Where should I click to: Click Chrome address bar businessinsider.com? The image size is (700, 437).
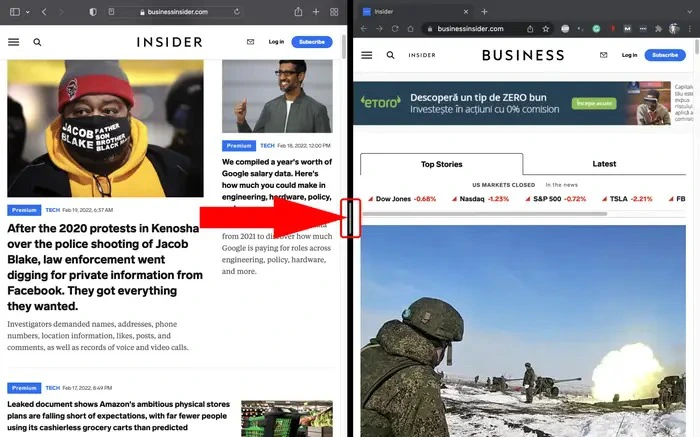point(473,29)
